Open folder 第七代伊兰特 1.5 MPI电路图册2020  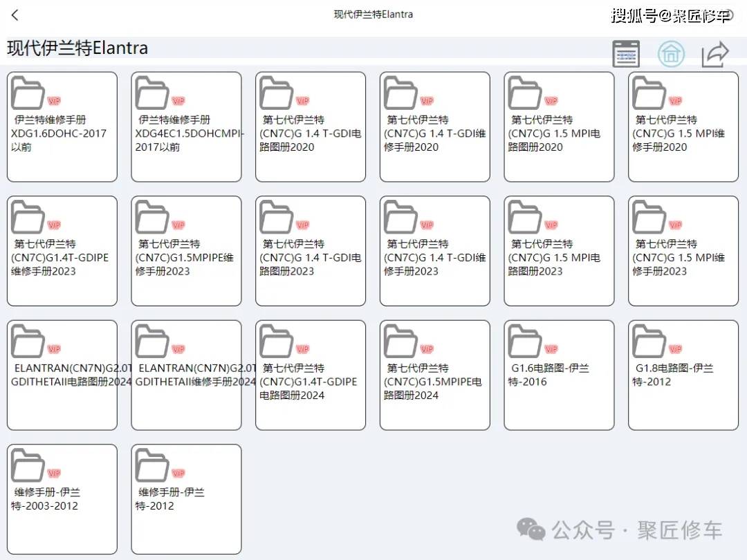coord(560,127)
